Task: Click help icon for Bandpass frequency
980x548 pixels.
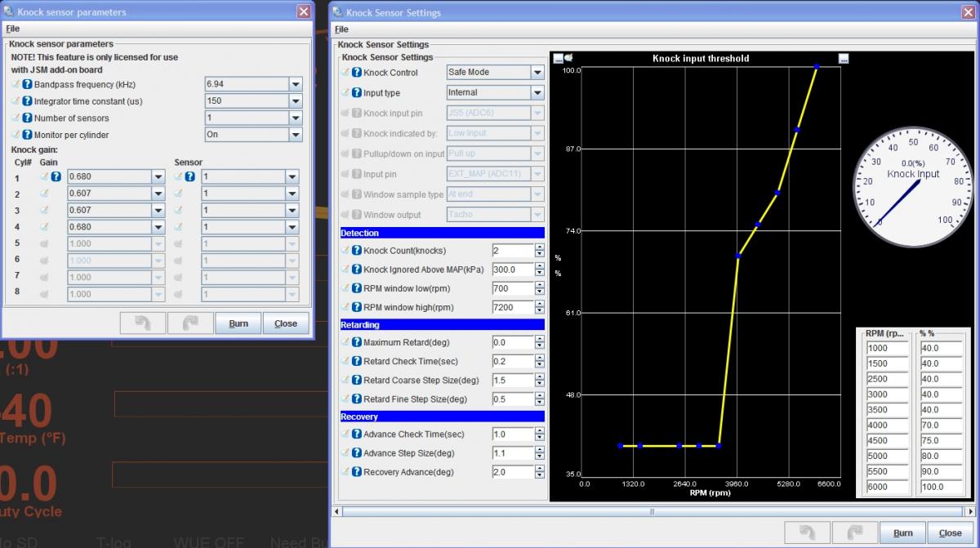Action: point(27,85)
